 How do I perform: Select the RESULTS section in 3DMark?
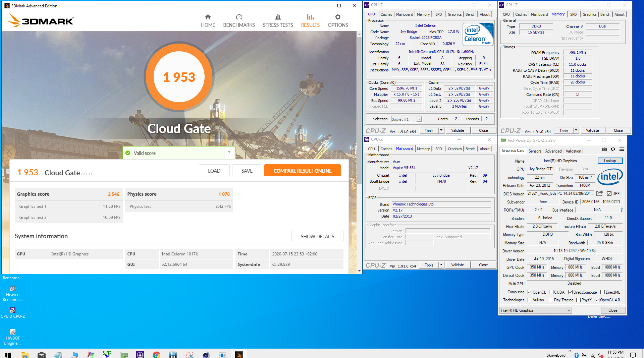point(310,21)
